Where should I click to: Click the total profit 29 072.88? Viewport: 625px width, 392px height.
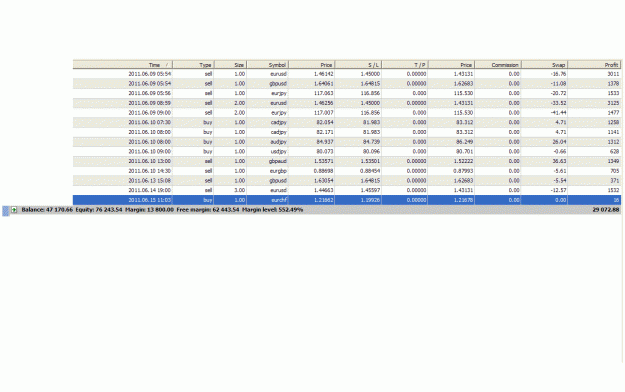[606, 210]
